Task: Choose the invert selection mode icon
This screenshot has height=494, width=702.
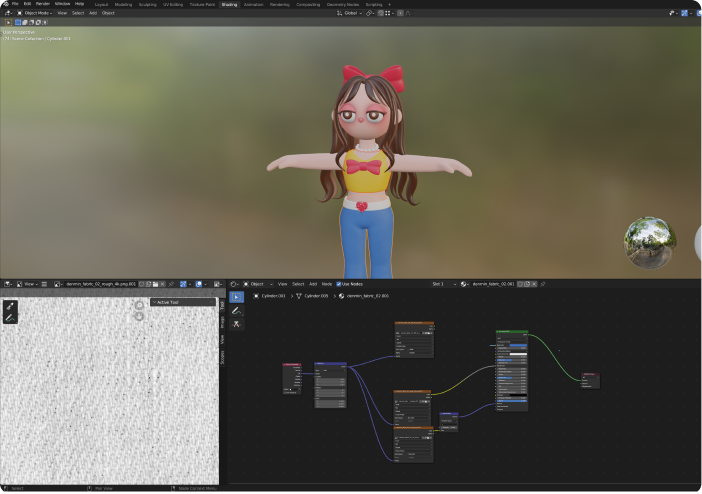Action: [38, 22]
